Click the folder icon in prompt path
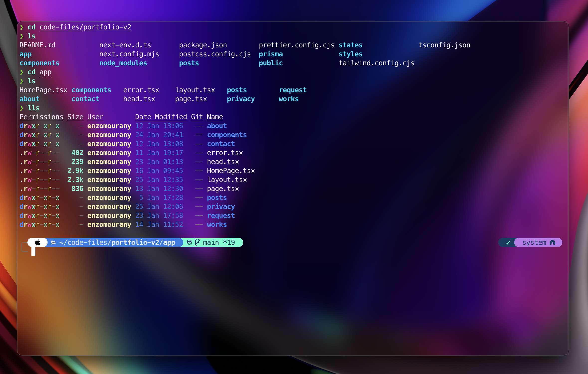The width and height of the screenshot is (588, 374). pos(53,242)
